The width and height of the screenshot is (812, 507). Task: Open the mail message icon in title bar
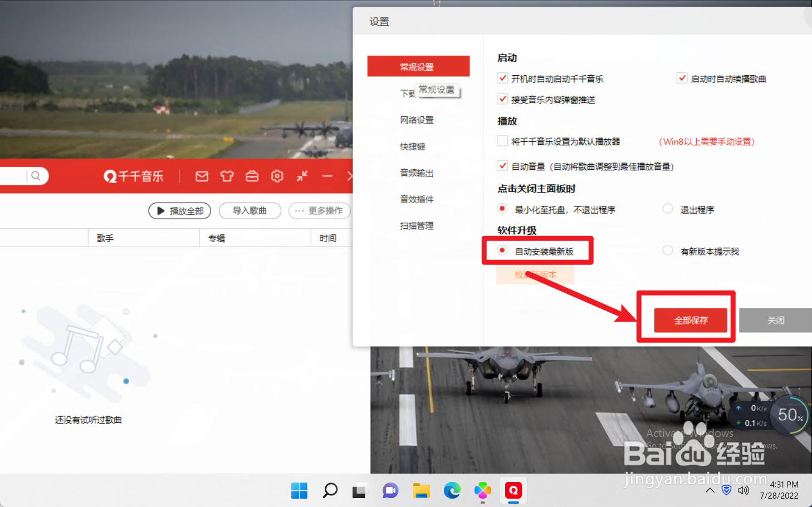point(202,176)
